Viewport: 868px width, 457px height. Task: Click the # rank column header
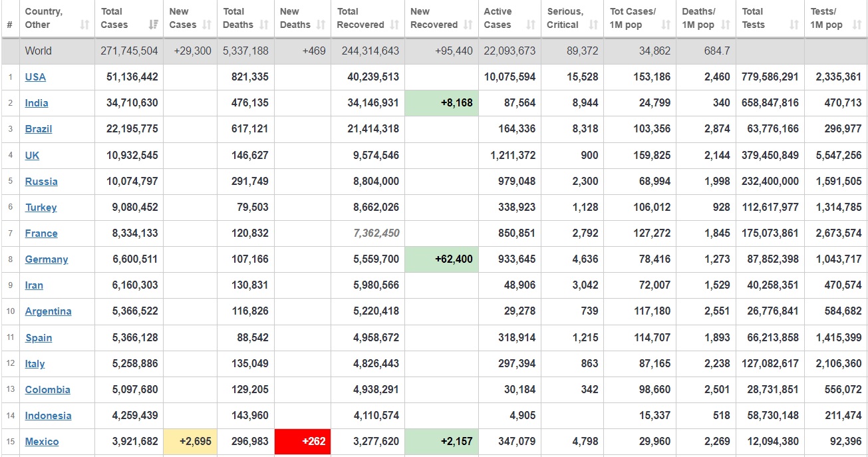(10, 25)
